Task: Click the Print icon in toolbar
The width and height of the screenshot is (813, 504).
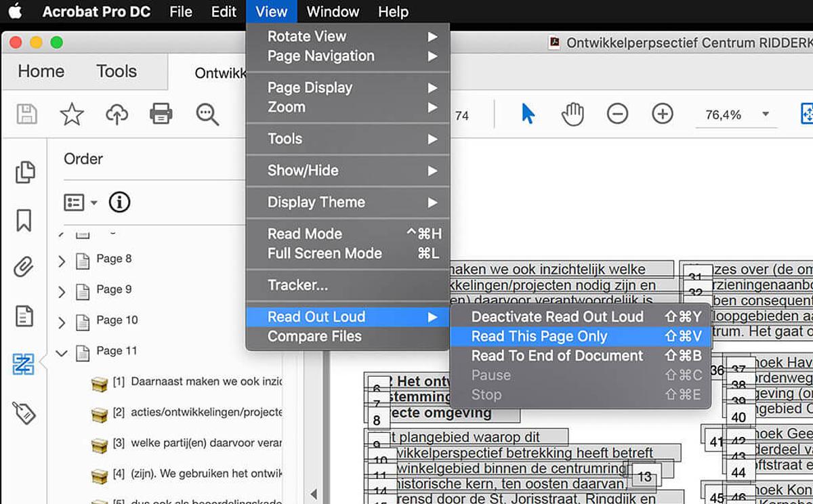Action: point(161,114)
